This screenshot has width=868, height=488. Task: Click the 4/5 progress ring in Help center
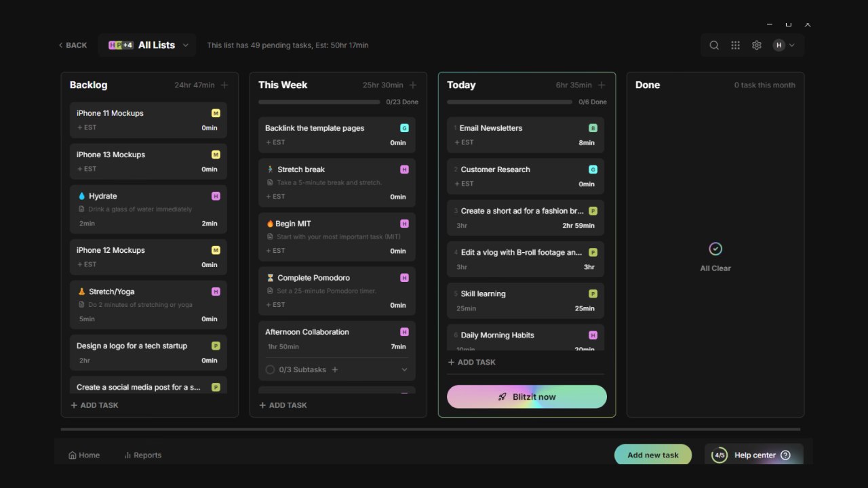[x=719, y=455]
